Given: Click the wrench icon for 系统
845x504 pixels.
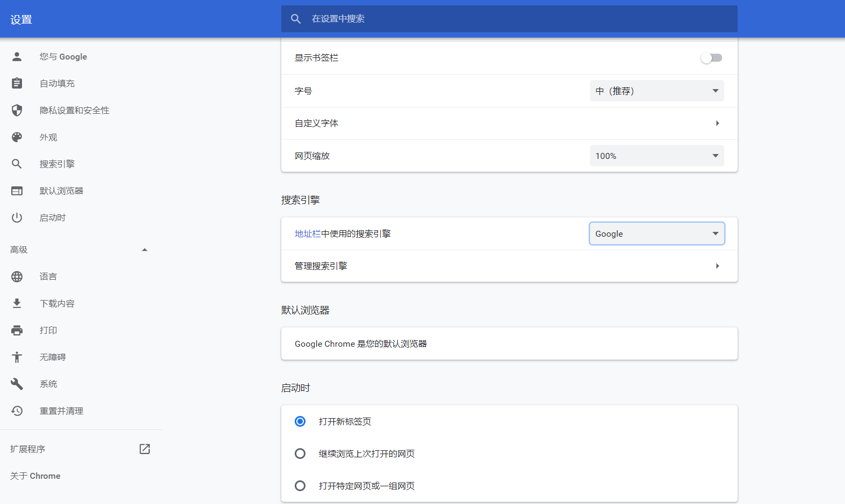Looking at the screenshot, I should tap(17, 384).
